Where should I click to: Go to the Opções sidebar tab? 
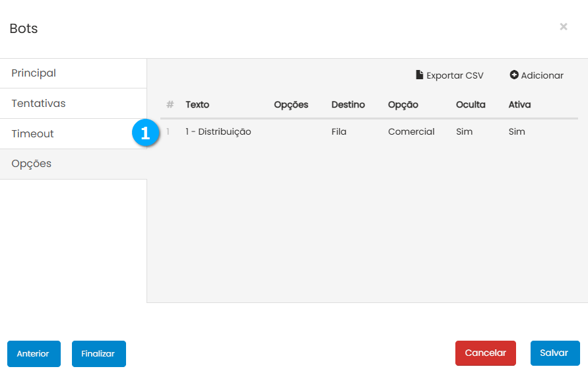(31, 164)
